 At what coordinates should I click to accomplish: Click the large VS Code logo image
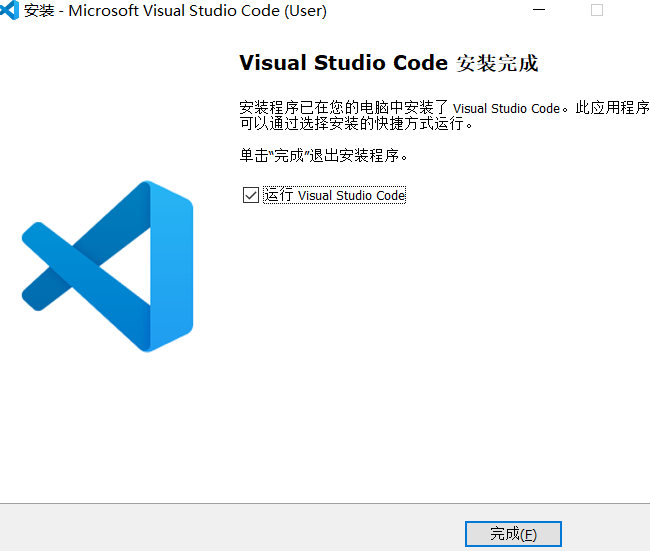pyautogui.click(x=107, y=266)
